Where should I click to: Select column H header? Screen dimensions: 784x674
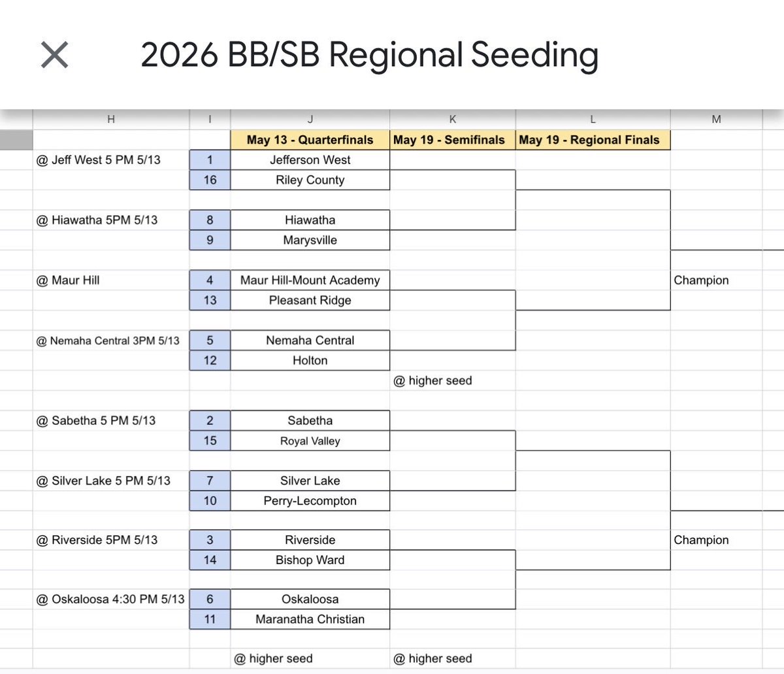[111, 119]
